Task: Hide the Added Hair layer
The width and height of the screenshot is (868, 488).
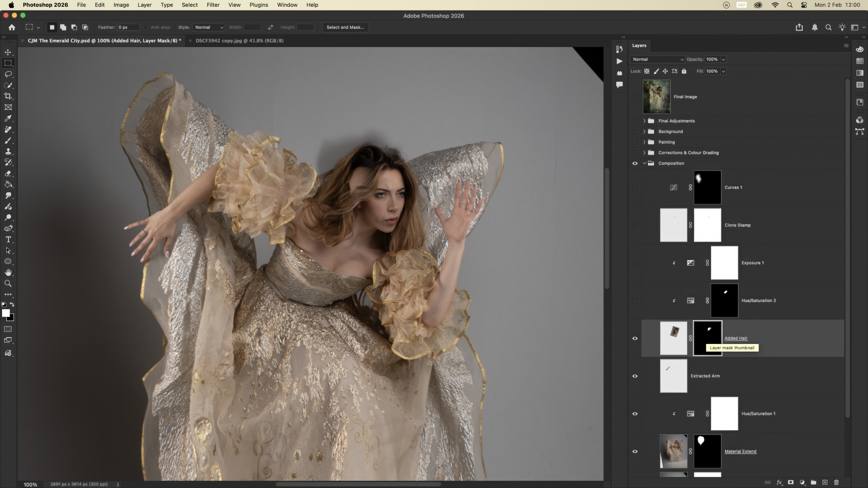Action: click(635, 338)
